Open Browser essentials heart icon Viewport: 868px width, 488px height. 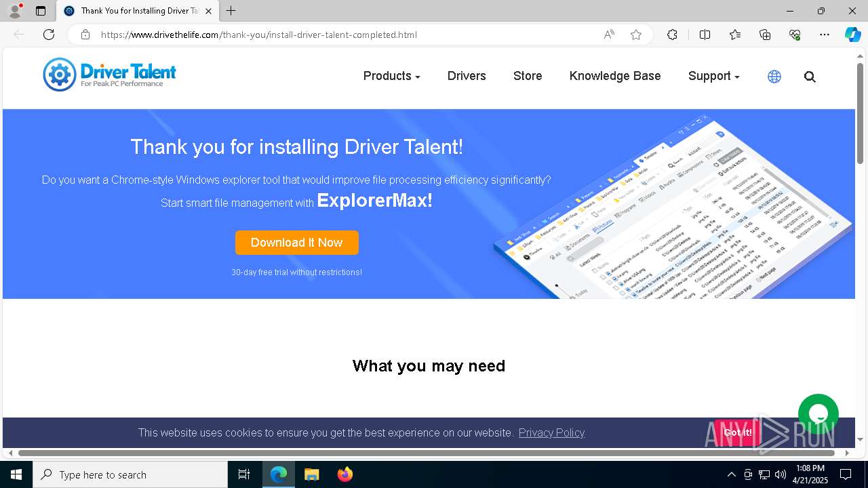pos(795,35)
